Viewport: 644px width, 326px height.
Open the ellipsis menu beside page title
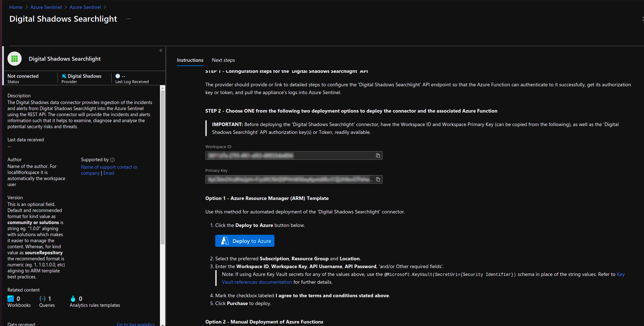click(x=128, y=19)
